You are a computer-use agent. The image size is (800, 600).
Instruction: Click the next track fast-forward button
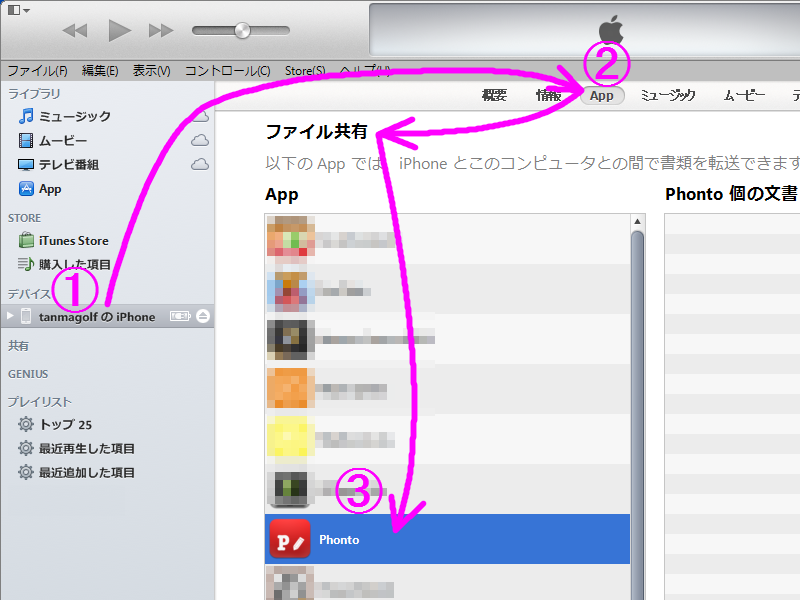161,31
